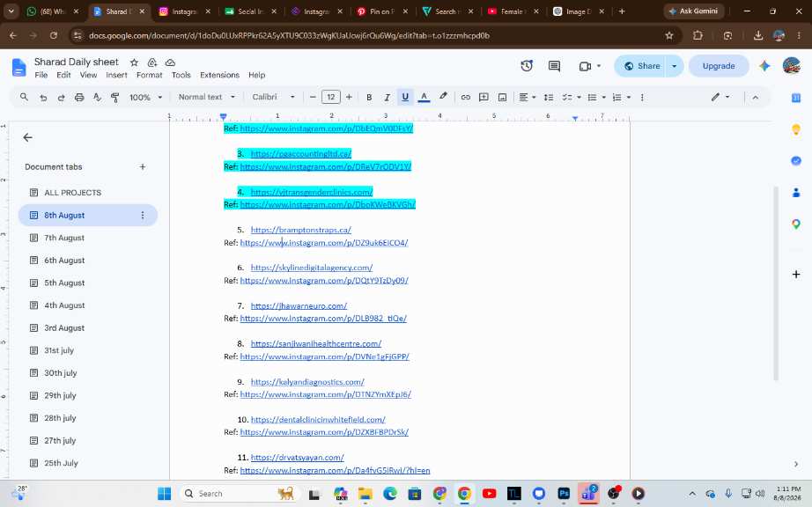Click the undo arrow icon
The width and height of the screenshot is (812, 507).
(x=43, y=97)
